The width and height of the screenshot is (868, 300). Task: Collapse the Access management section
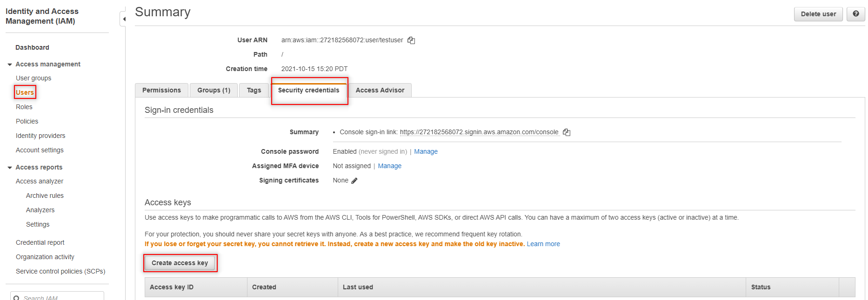[10, 65]
